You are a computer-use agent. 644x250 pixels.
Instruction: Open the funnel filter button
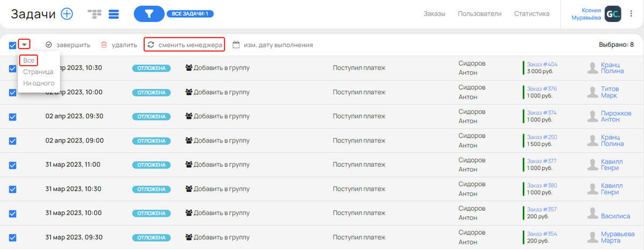tap(149, 14)
